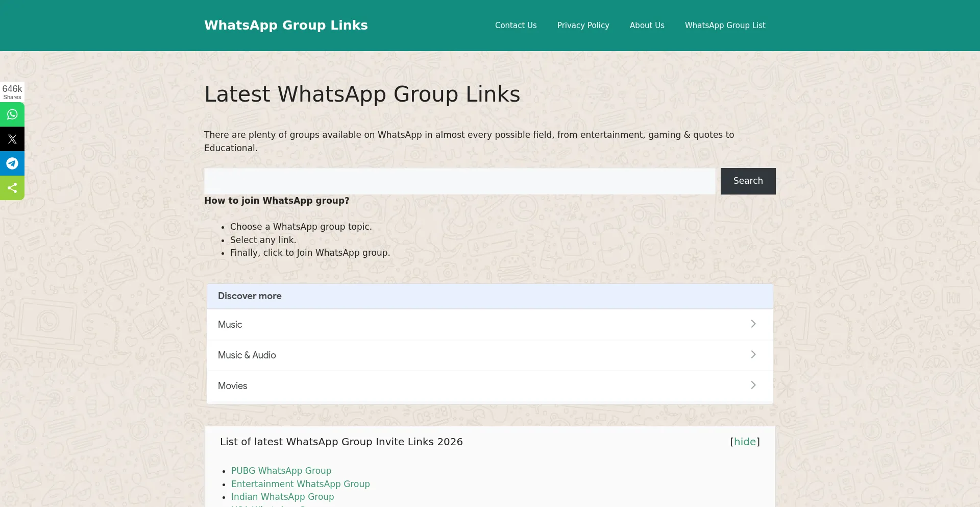This screenshot has width=980, height=507.
Task: Click the Discover more header
Action: (x=490, y=296)
